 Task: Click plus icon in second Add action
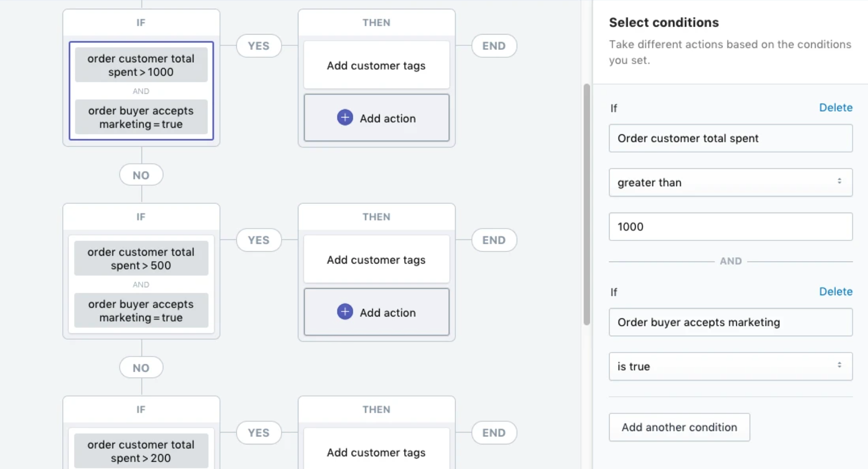(345, 312)
